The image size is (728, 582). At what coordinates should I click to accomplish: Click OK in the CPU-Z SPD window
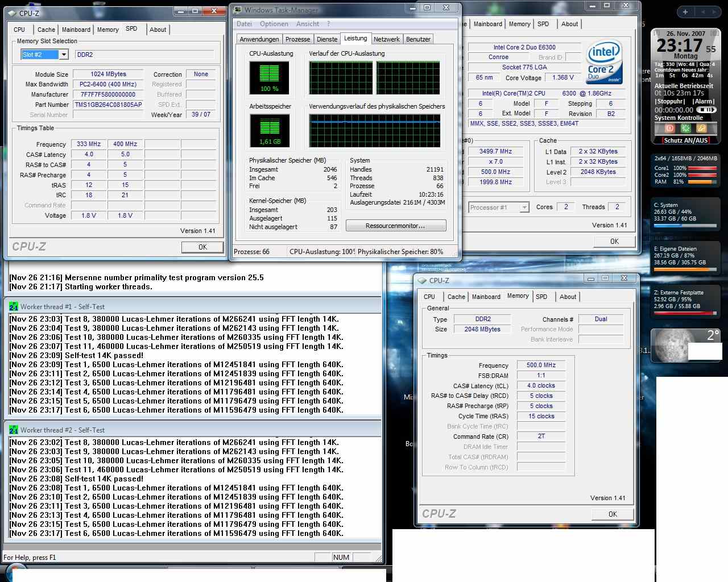coord(202,247)
